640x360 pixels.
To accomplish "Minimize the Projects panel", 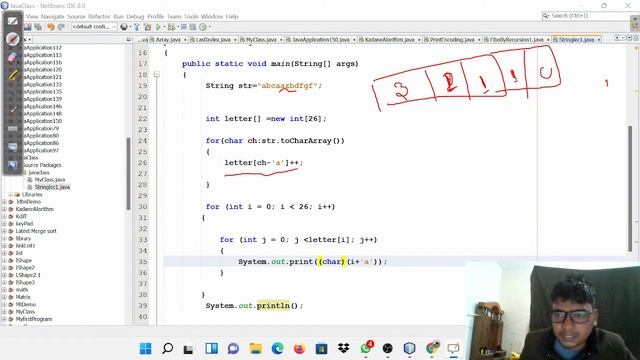I will coord(129,40).
